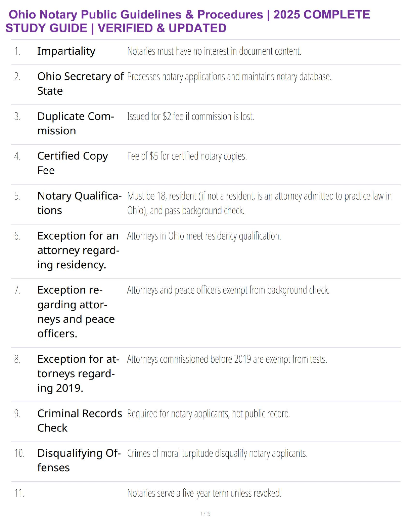Click the "Criminal Records Check" term
Viewport: 411px width, 532px height.
[80, 420]
